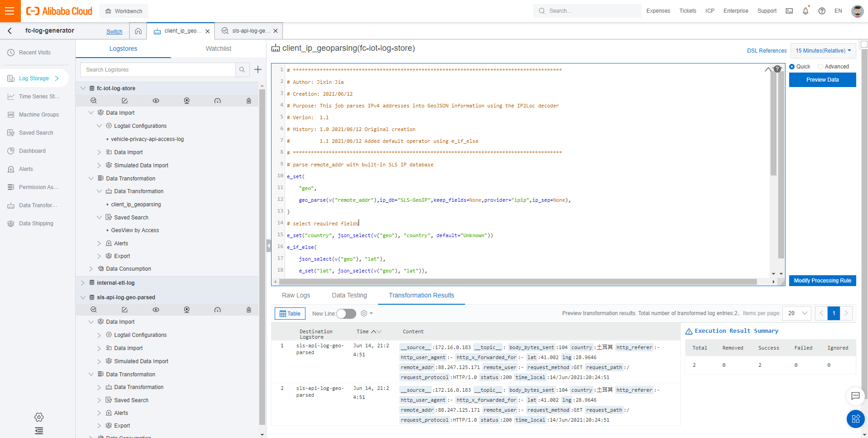The image size is (868, 438).
Task: Select the Quick preview radio option
Action: pyautogui.click(x=792, y=67)
